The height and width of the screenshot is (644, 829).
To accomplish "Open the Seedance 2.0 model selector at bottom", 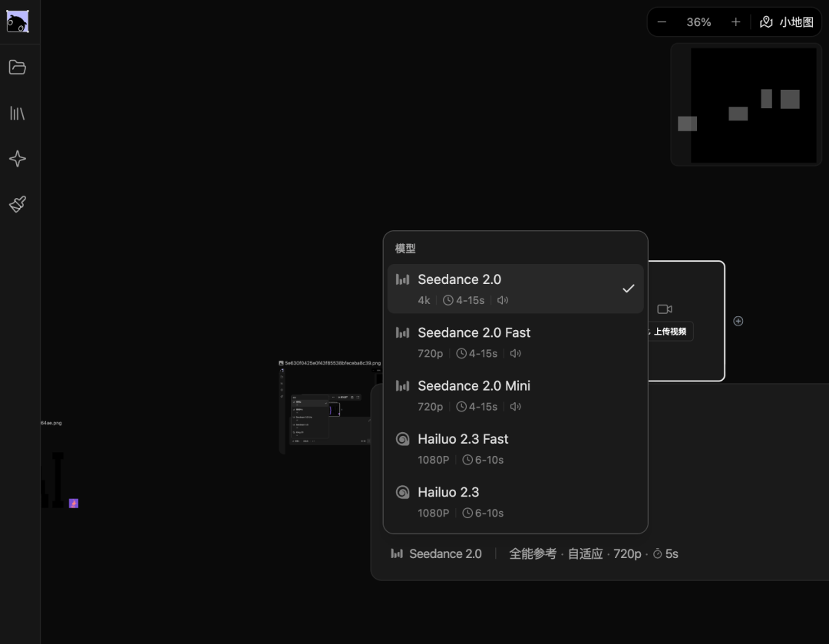I will 436,553.
